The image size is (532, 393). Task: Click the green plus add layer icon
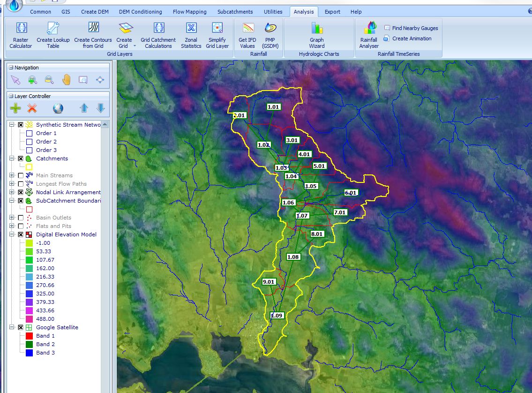(15, 108)
